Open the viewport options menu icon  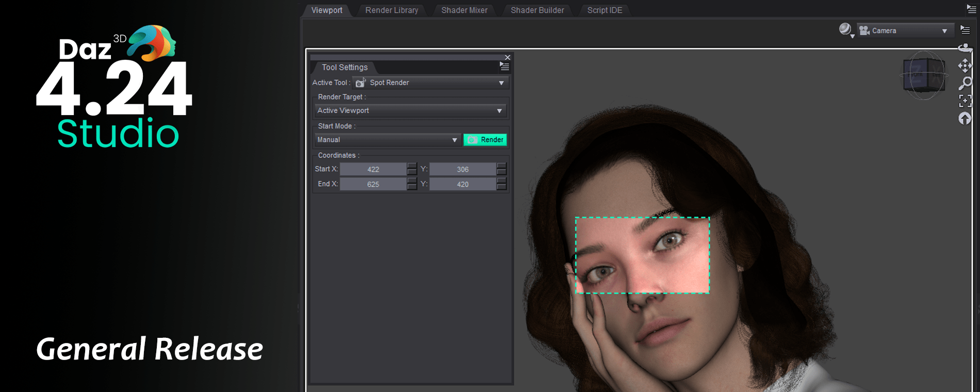click(965, 30)
